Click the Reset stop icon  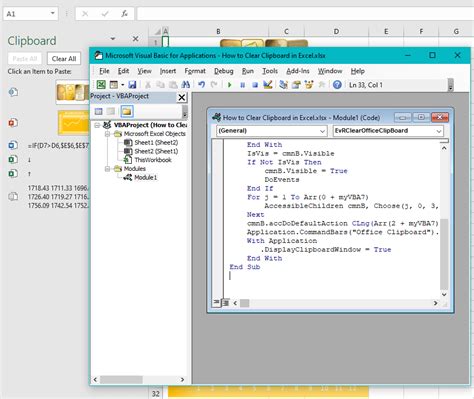point(255,85)
